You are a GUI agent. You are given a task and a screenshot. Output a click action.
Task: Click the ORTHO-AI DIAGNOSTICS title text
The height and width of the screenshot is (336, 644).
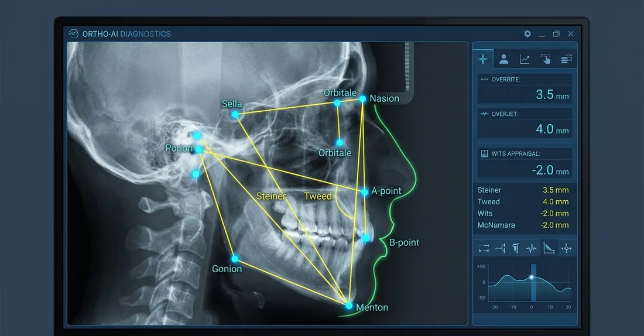(126, 34)
